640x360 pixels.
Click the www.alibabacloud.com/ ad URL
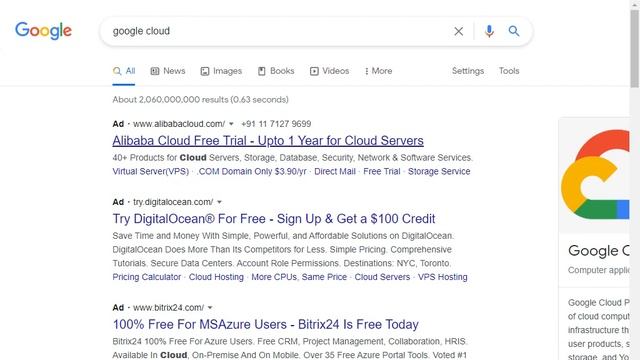point(179,124)
